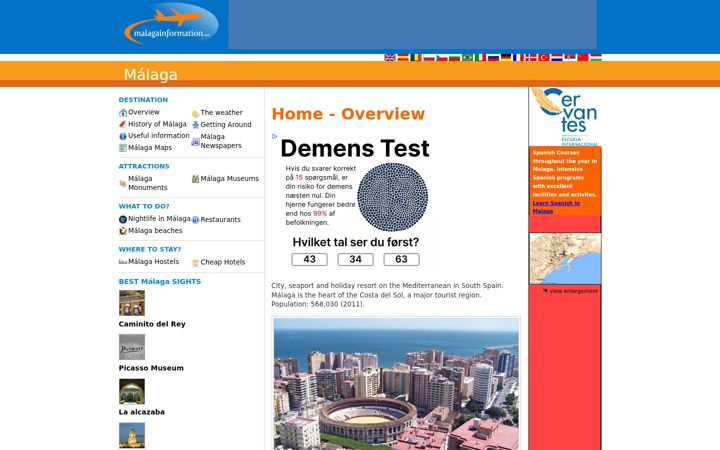
Task: Open the Málaga map thumbnail in sidebar
Action: pos(565,259)
